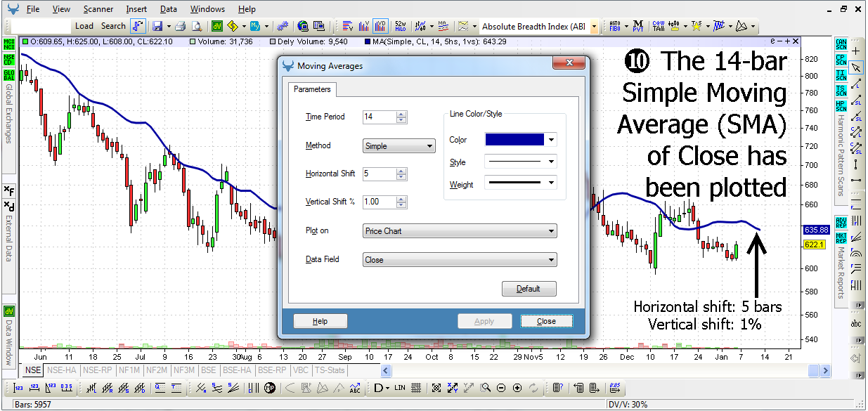The image size is (868, 411).
Task: Click the Time Period input field
Action: coord(380,117)
